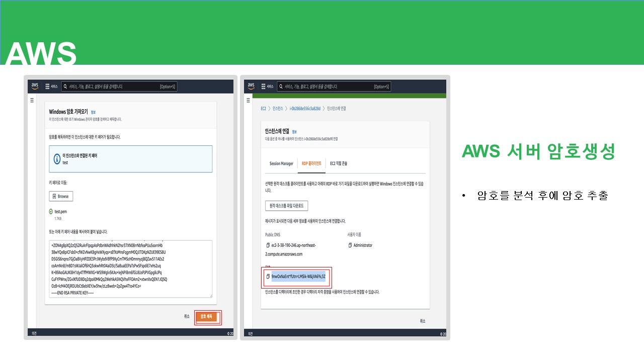Click the search field in the right AWS console
Screen dimensions: 644x362
pos(334,86)
